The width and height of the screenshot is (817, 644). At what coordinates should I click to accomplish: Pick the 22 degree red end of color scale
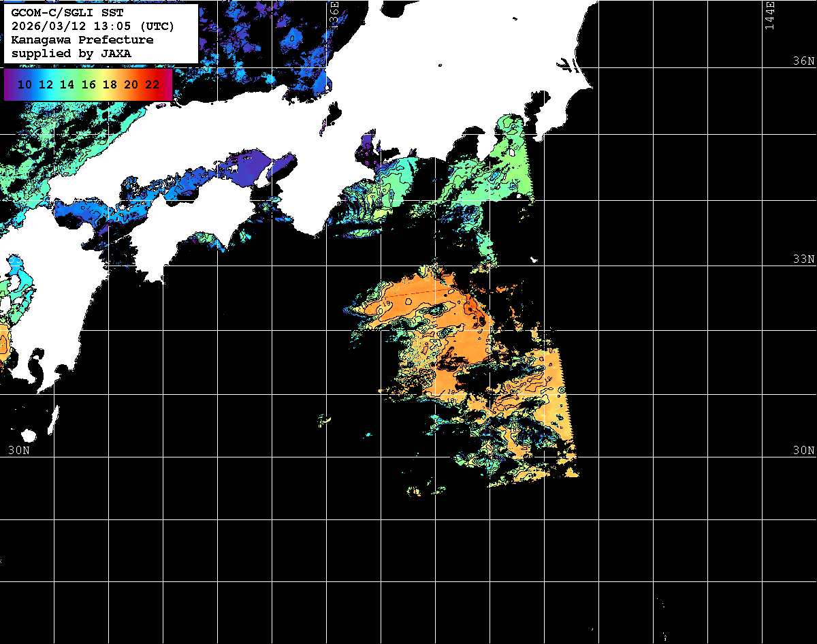click(153, 85)
